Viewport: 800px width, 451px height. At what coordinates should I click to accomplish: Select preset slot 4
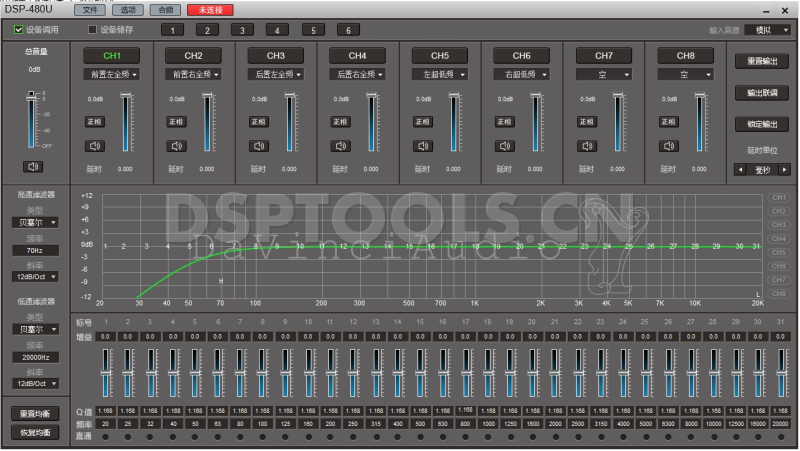point(277,30)
